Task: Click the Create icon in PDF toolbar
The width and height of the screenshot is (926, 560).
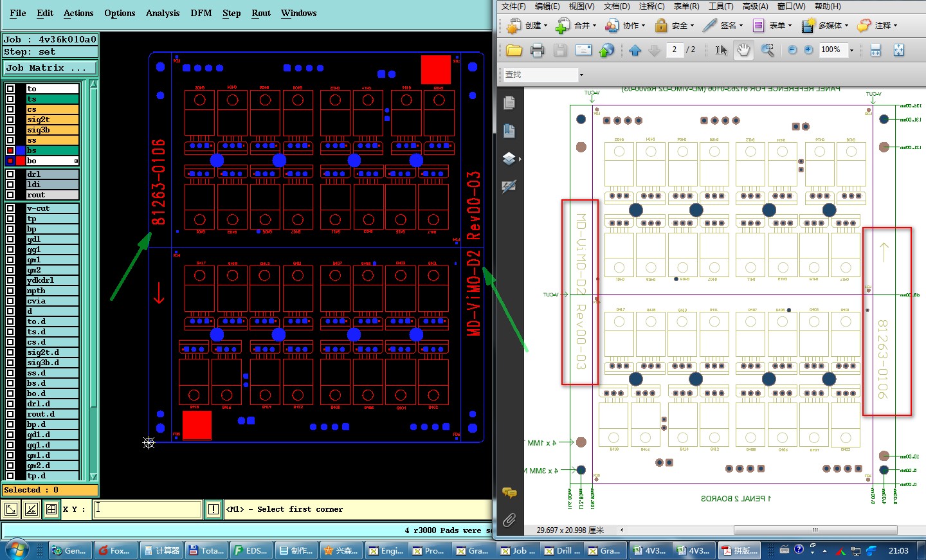Action: click(x=513, y=26)
